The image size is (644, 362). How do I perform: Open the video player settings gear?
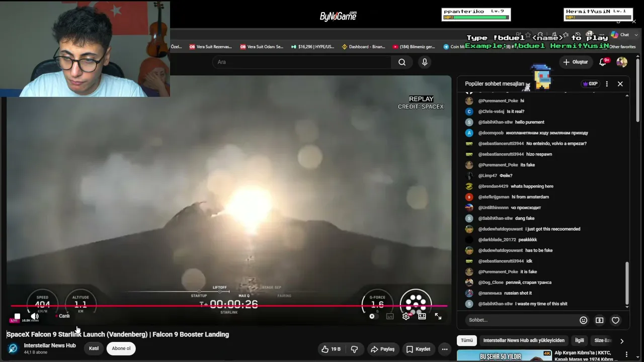pyautogui.click(x=406, y=316)
